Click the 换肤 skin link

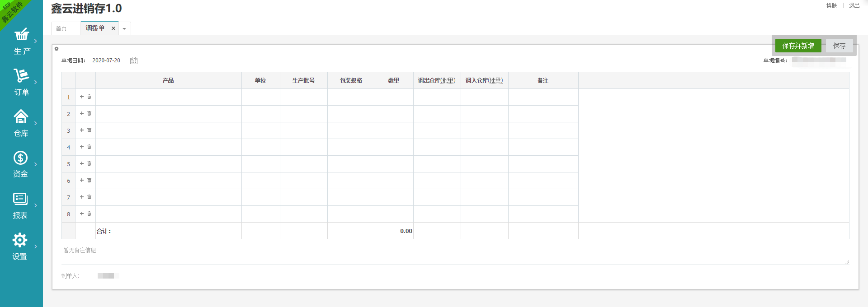(831, 5)
